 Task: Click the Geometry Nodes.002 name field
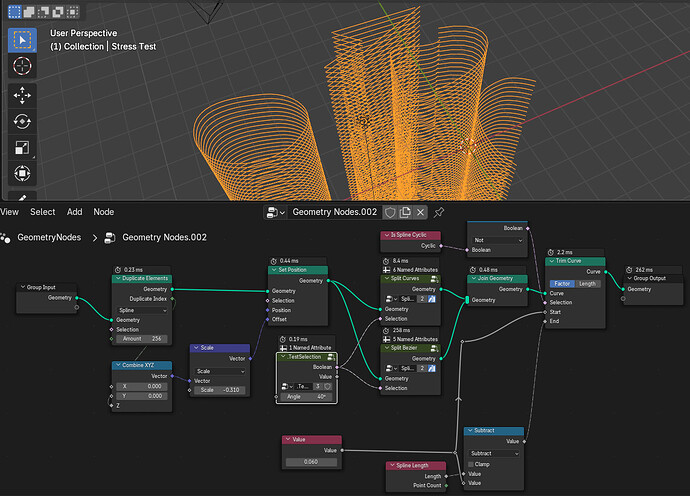tap(335, 213)
